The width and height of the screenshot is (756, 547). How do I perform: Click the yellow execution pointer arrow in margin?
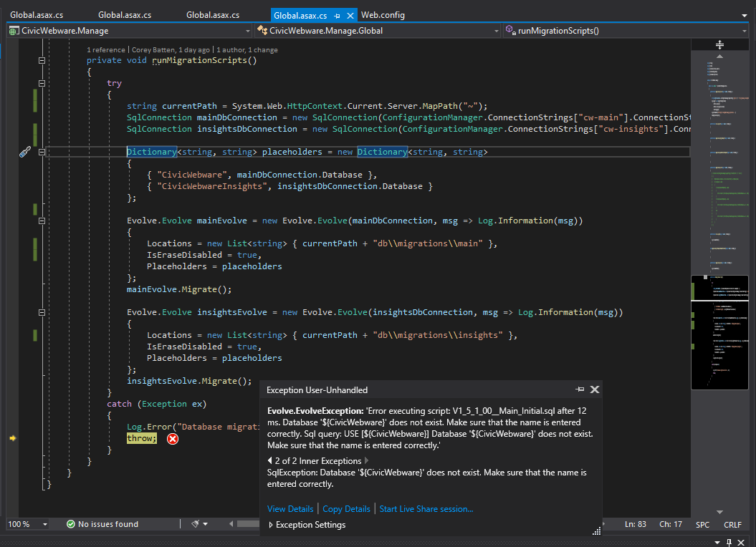[x=12, y=438]
